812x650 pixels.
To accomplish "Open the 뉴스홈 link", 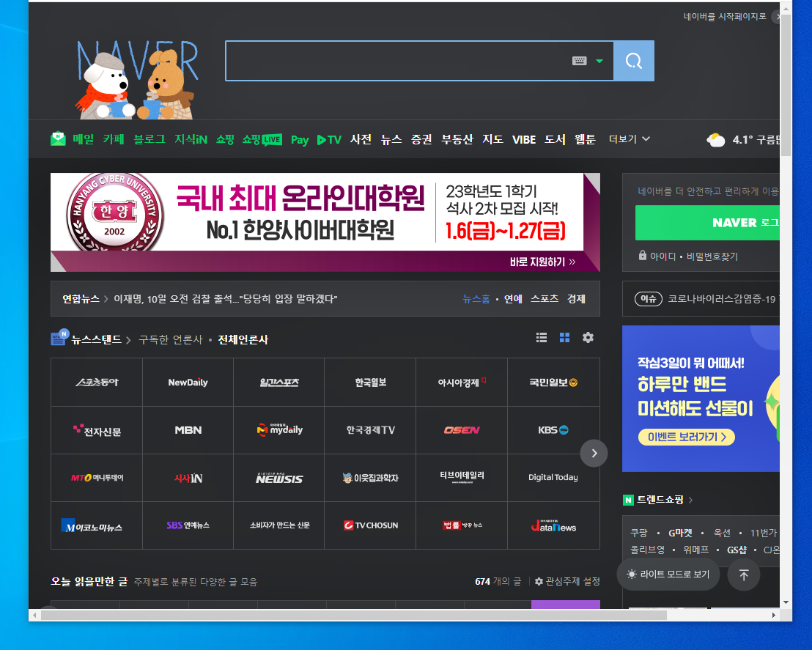I will click(x=476, y=299).
